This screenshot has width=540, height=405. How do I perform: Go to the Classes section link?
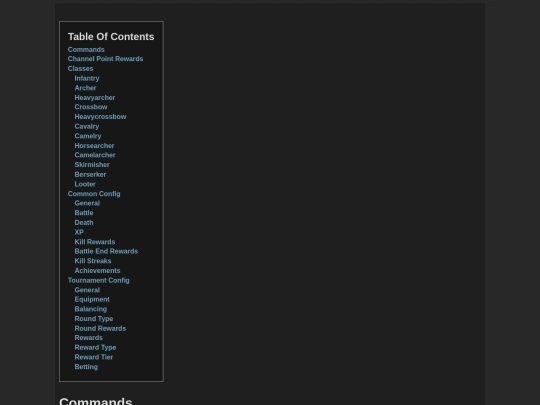pos(80,69)
